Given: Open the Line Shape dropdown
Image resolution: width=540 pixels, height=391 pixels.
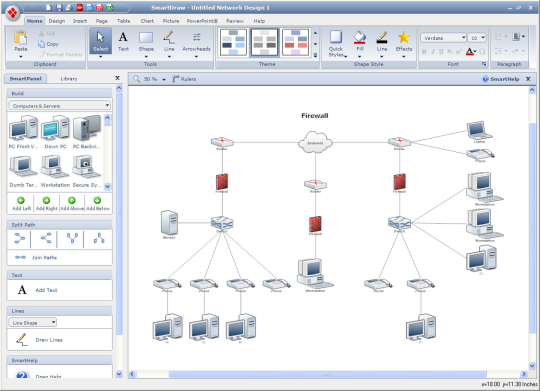Looking at the screenshot, I should tap(32, 322).
